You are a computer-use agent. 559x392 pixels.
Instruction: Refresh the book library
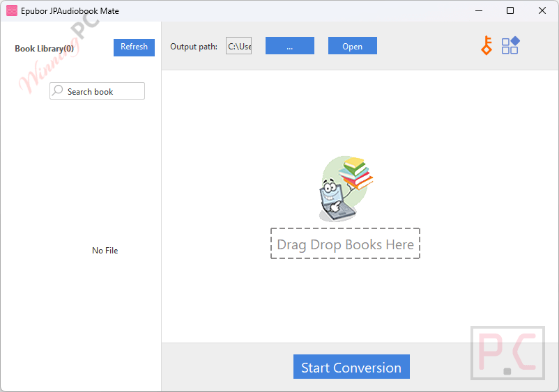pos(134,47)
